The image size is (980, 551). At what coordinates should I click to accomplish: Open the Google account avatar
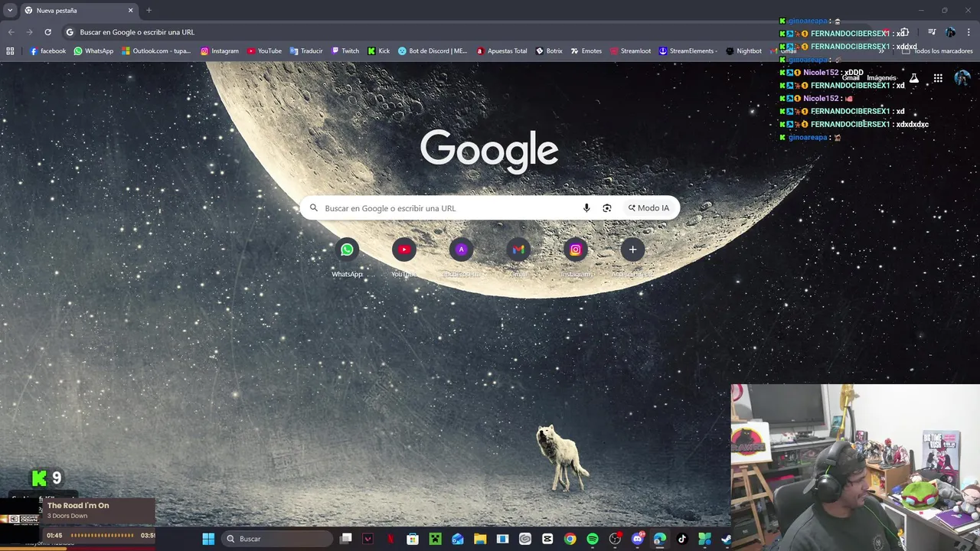click(962, 78)
